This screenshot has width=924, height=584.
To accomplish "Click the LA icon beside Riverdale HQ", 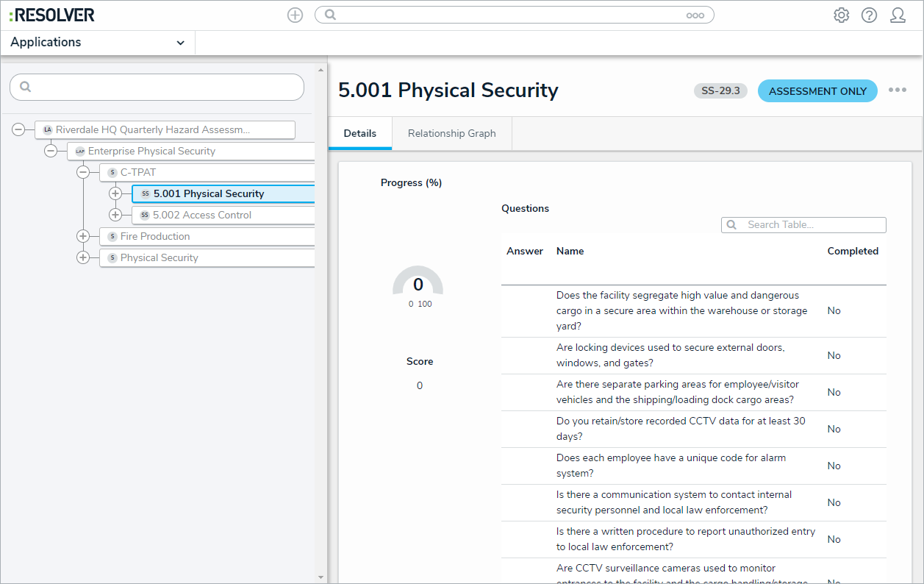I will pyautogui.click(x=48, y=129).
